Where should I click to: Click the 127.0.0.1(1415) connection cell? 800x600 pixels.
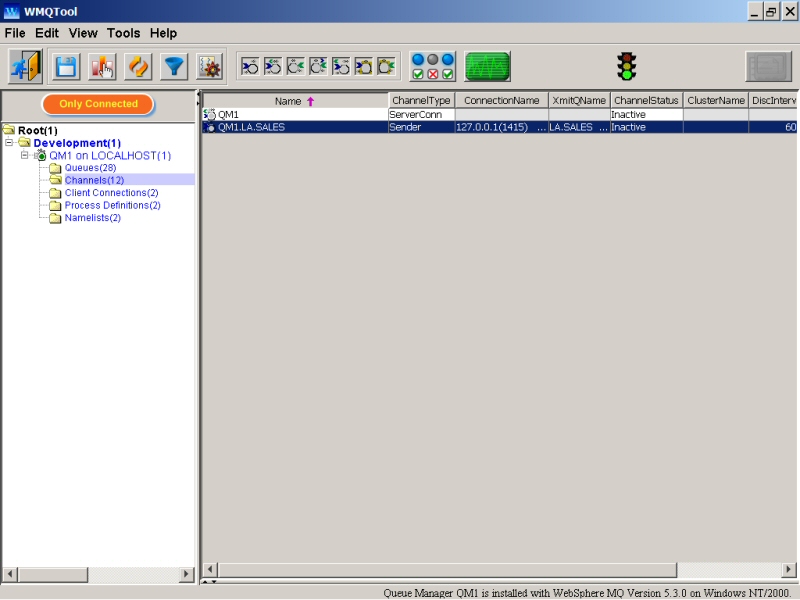[x=502, y=127]
